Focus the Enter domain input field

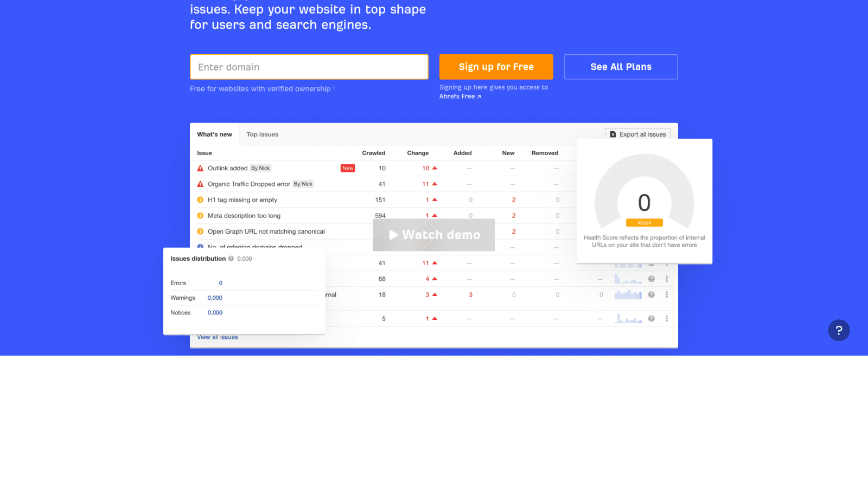[309, 67]
